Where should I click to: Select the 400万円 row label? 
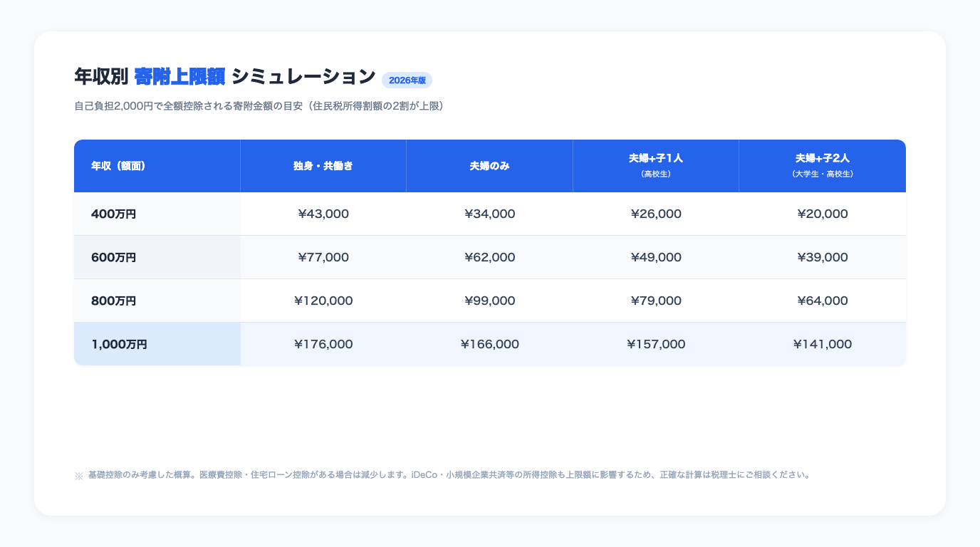click(113, 214)
